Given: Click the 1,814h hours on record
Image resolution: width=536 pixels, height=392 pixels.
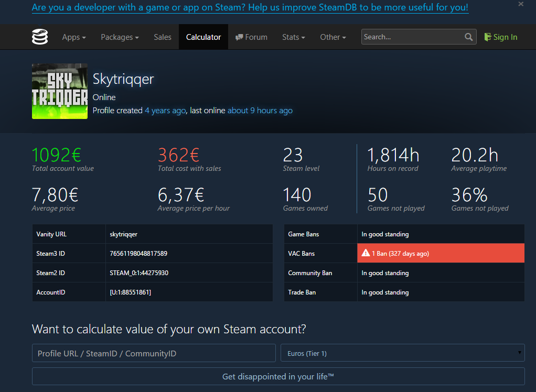Looking at the screenshot, I should click(393, 155).
